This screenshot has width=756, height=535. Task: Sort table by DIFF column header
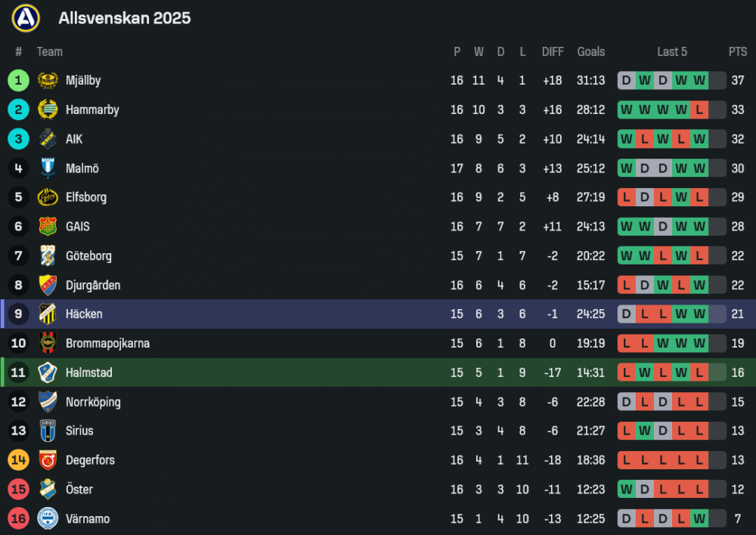553,51
